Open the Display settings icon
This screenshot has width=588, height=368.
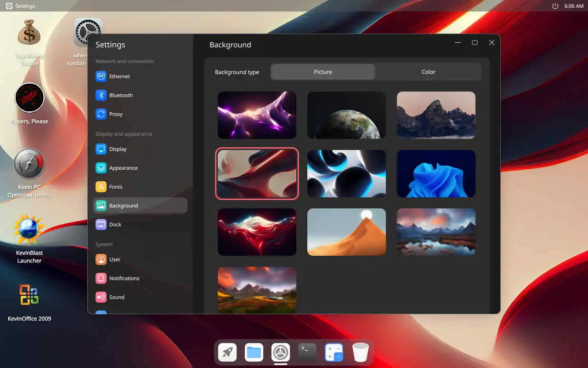pyautogui.click(x=101, y=149)
